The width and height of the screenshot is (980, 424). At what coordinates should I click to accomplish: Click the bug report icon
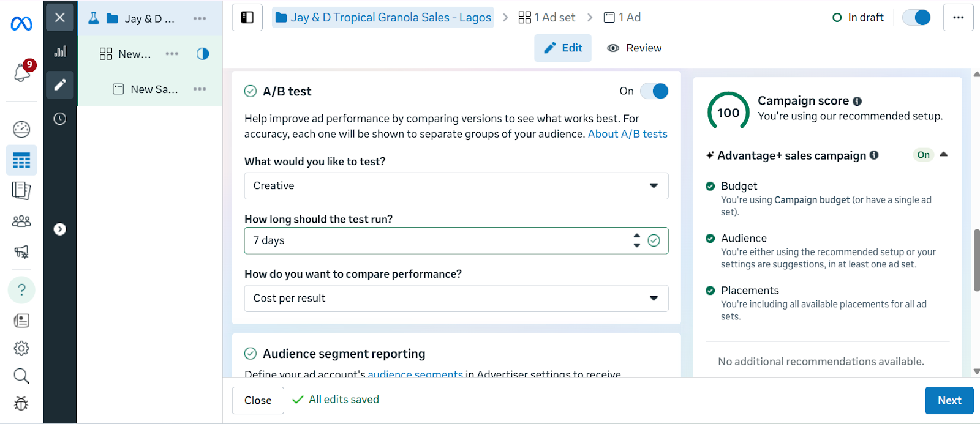pyautogui.click(x=21, y=403)
